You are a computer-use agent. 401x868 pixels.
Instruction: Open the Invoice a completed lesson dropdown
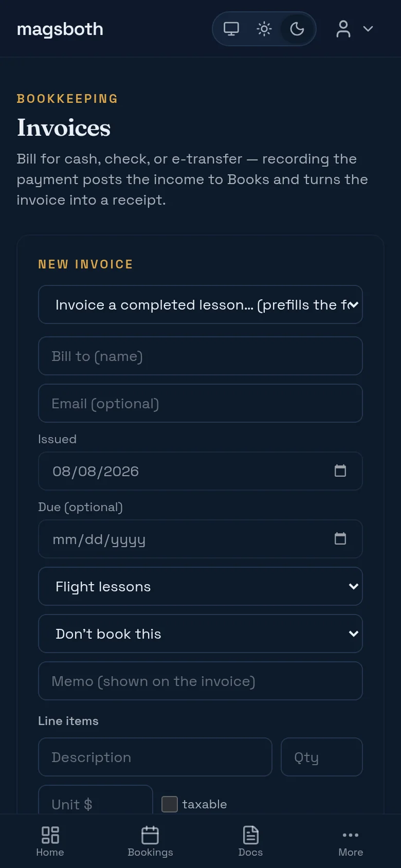click(200, 304)
